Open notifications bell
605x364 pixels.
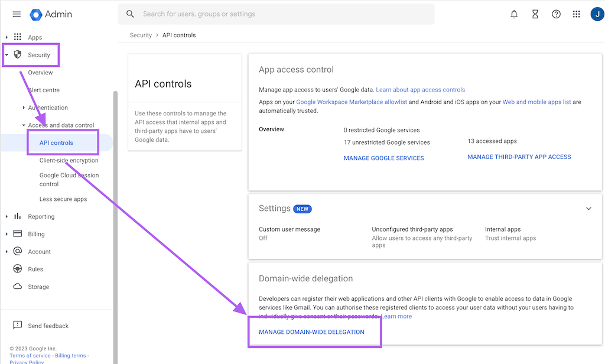514,14
